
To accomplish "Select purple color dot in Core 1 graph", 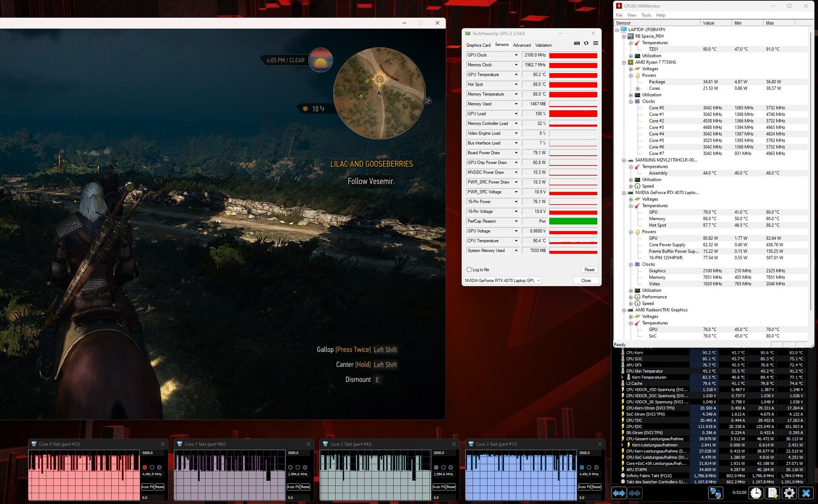I will click(291, 467).
